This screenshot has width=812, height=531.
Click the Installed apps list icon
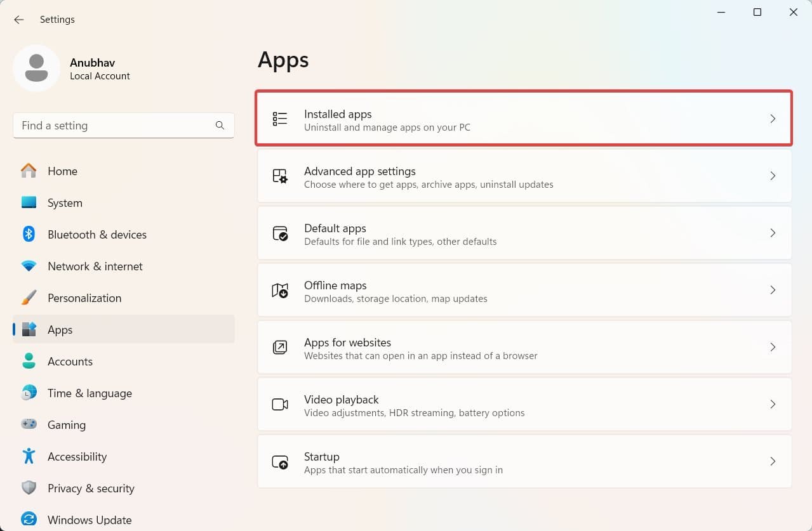280,119
